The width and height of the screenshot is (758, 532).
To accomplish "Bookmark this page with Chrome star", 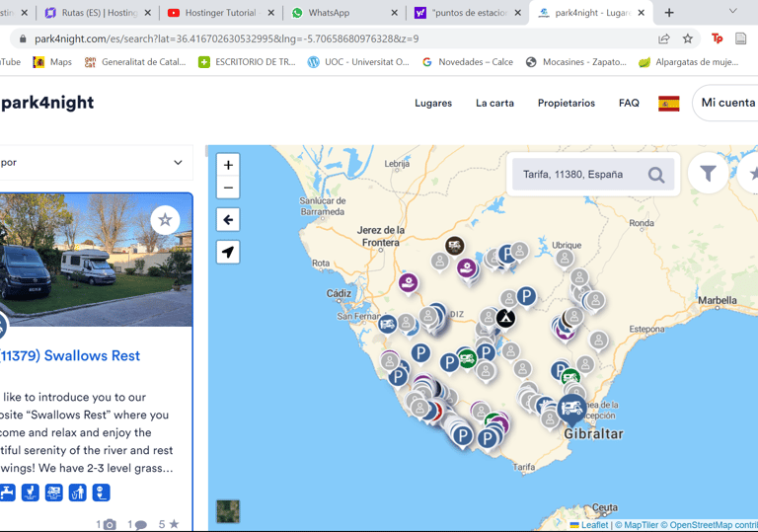I will [x=688, y=38].
